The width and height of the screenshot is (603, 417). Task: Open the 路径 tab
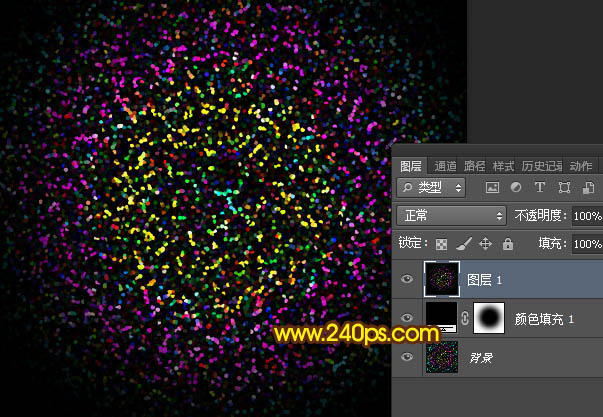click(474, 166)
